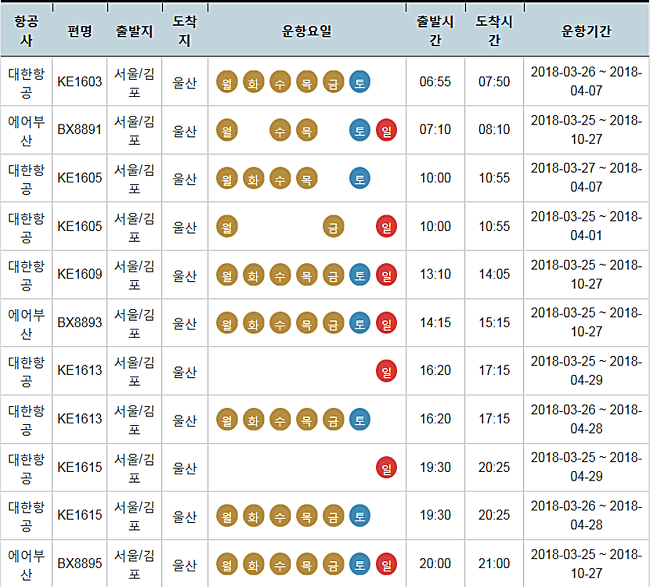Click the 출발시간 column header
The height and width of the screenshot is (587, 650).
[x=435, y=31]
